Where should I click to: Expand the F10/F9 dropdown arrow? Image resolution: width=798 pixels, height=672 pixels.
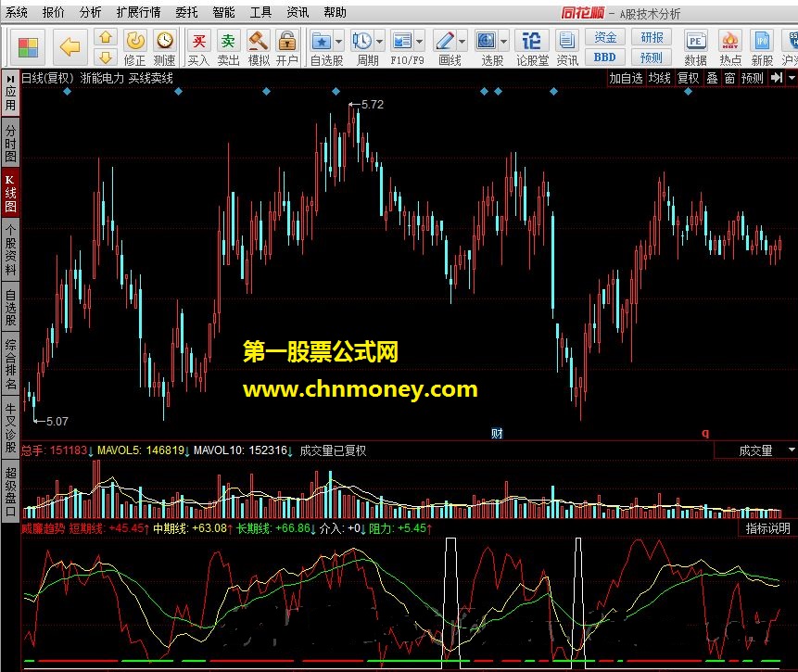pyautogui.click(x=420, y=42)
